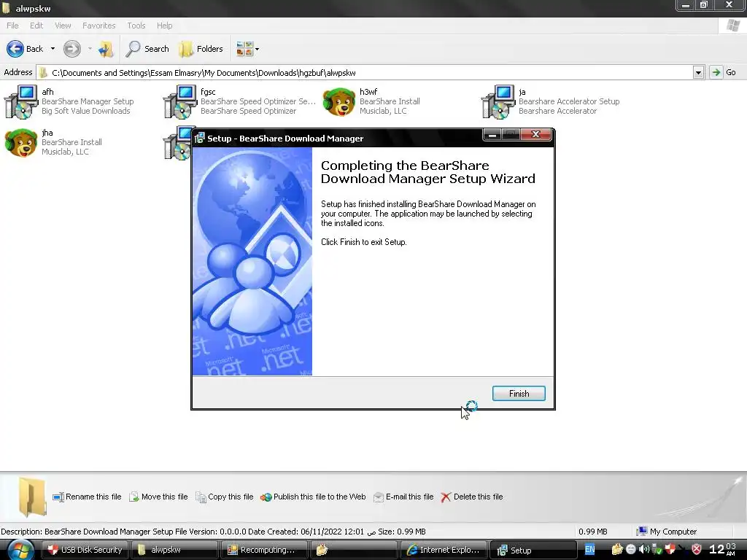Open the Tools menu
747x560 pixels.
136,26
